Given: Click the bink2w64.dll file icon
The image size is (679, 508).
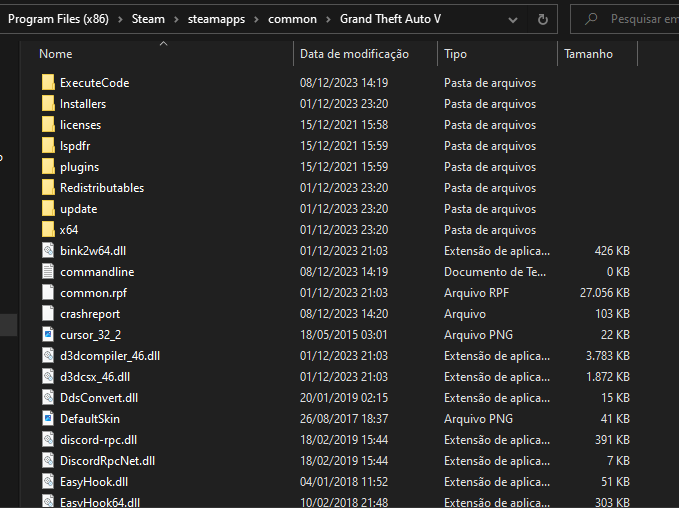Looking at the screenshot, I should 48,250.
